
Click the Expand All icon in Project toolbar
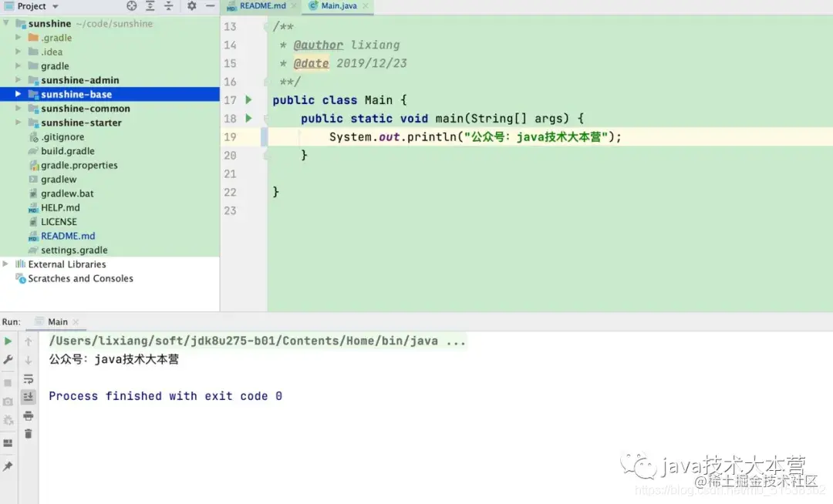pyautogui.click(x=150, y=6)
